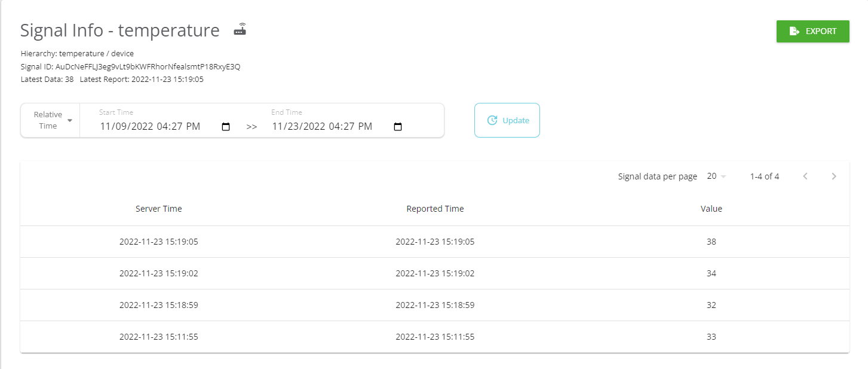868x369 pixels.
Task: Go to previous page of signal data
Action: (805, 176)
